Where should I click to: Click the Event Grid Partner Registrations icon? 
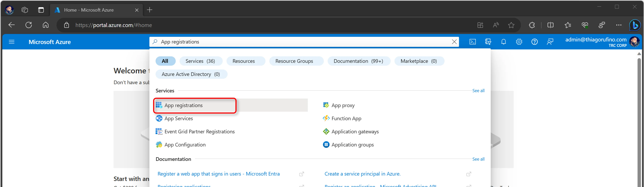coord(159,131)
